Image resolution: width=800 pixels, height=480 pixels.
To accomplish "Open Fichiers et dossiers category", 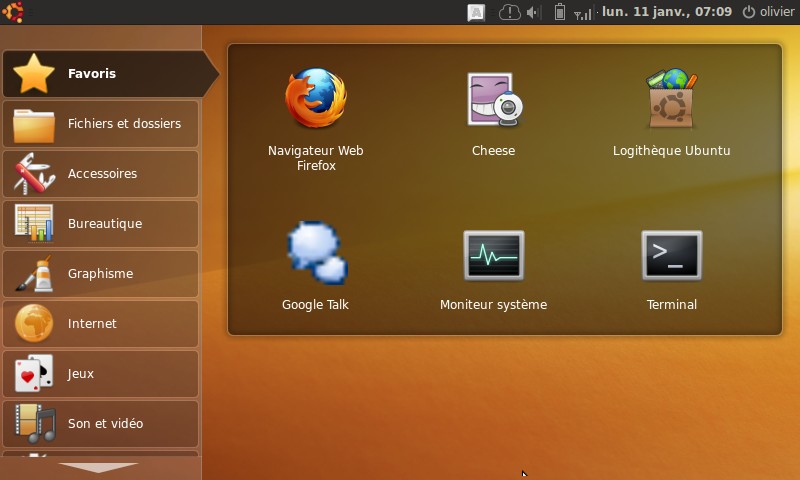I will tap(101, 123).
